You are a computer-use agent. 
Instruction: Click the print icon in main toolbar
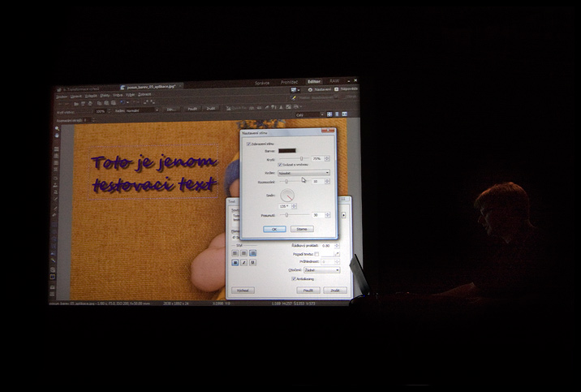(90, 103)
